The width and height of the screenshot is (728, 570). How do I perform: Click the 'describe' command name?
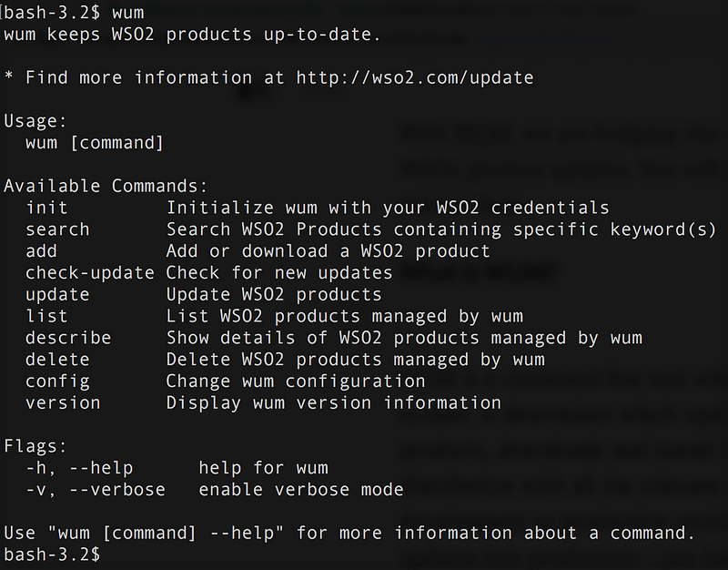pos(68,338)
